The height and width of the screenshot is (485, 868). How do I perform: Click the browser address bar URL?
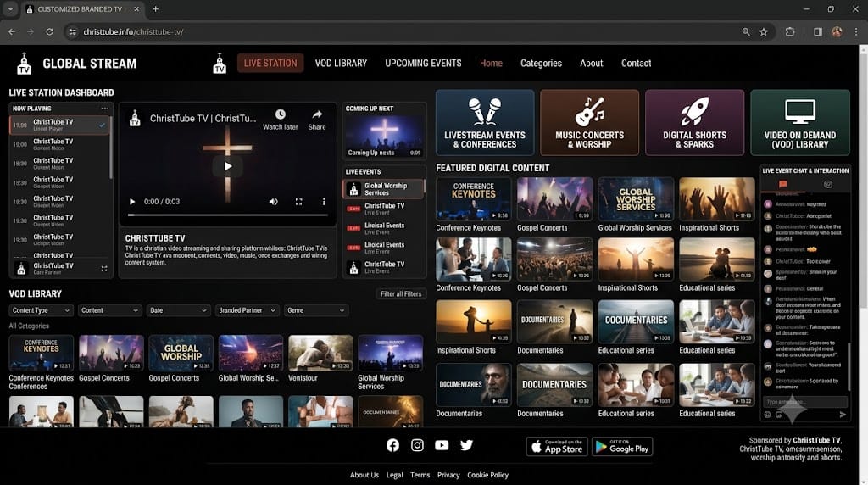pos(133,32)
